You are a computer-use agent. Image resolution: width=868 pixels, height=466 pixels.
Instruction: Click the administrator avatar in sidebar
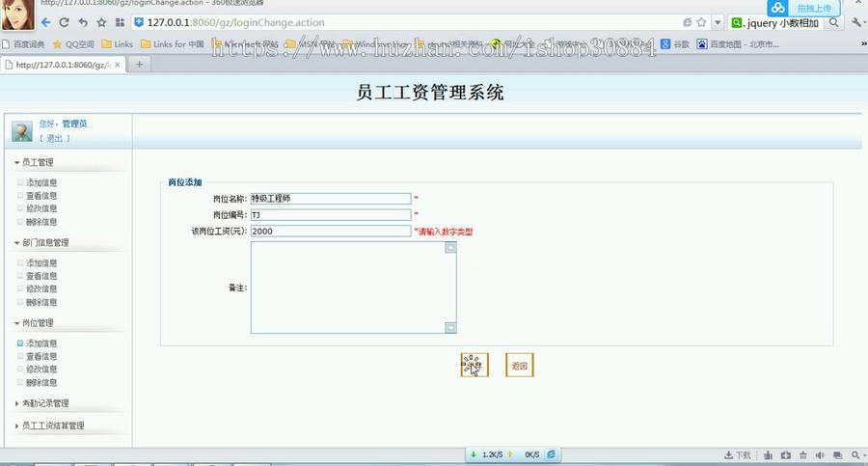(x=22, y=132)
